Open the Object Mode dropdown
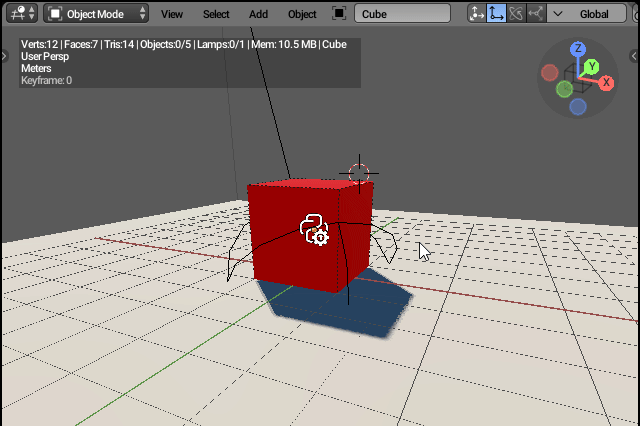Screen dimensions: 640x426 coord(98,14)
